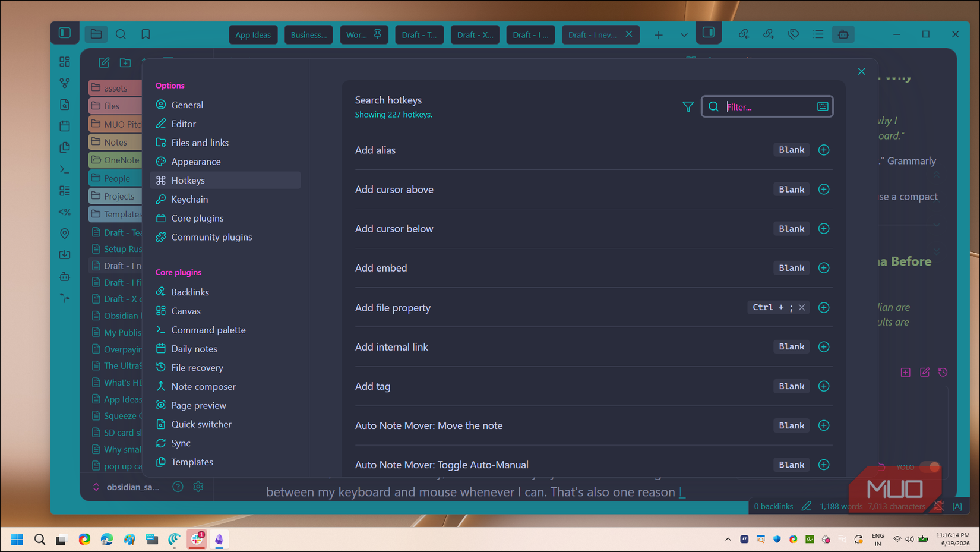Open Daily notes plugin settings

pos(225,349)
